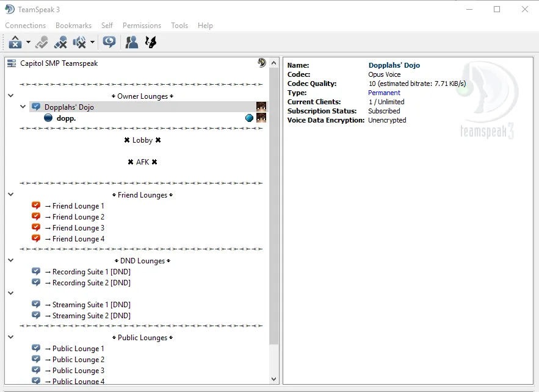The image size is (539, 392).
Task: Open the dropdown arrow beside the Away icon
Action: 28,43
